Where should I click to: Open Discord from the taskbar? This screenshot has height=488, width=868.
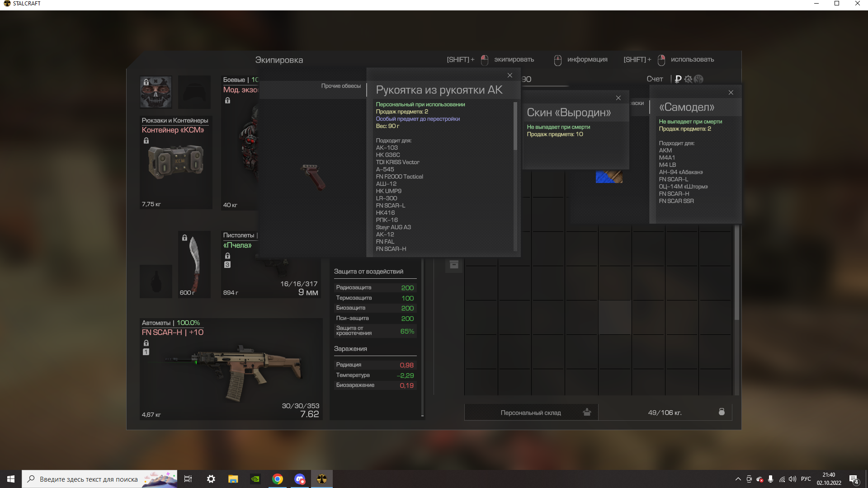pos(300,479)
